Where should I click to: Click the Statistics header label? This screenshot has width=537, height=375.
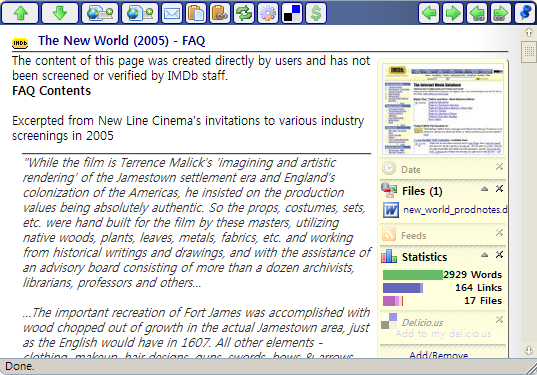click(x=424, y=257)
